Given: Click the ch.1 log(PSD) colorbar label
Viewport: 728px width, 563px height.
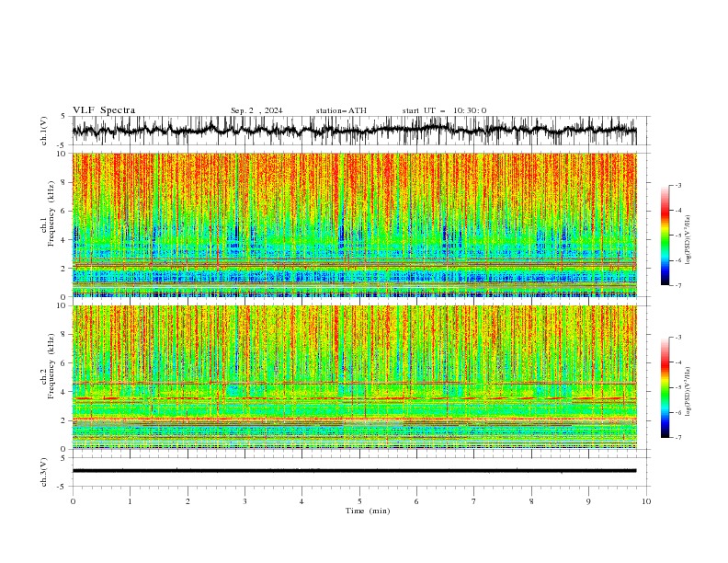Looking at the screenshot, I should [688, 239].
